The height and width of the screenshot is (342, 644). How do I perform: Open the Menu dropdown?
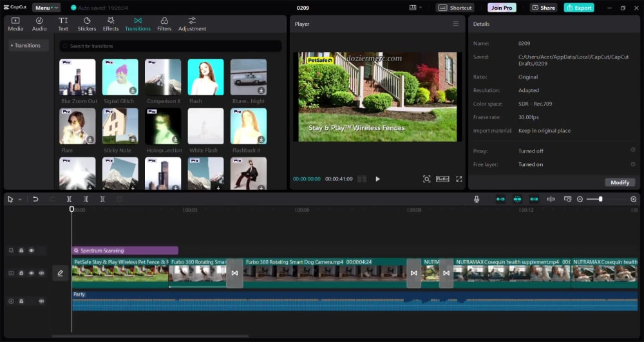(x=46, y=8)
